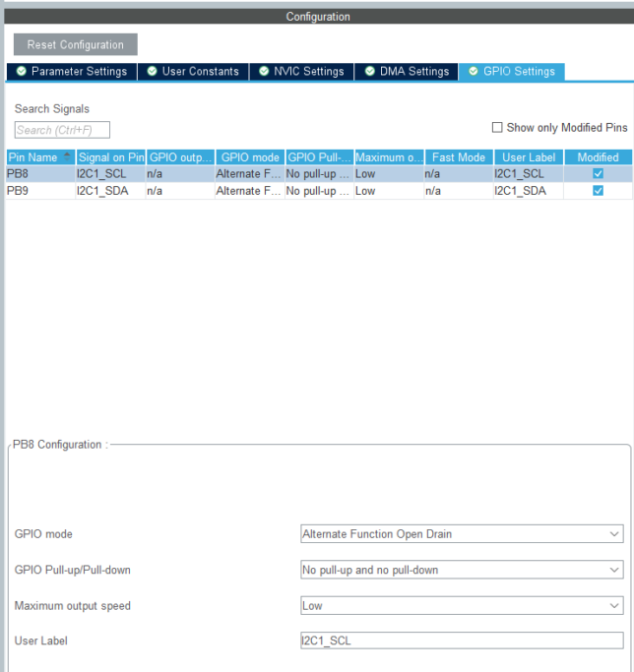Click the Modified column header
Image resolution: width=634 pixels, height=672 pixels.
click(598, 157)
